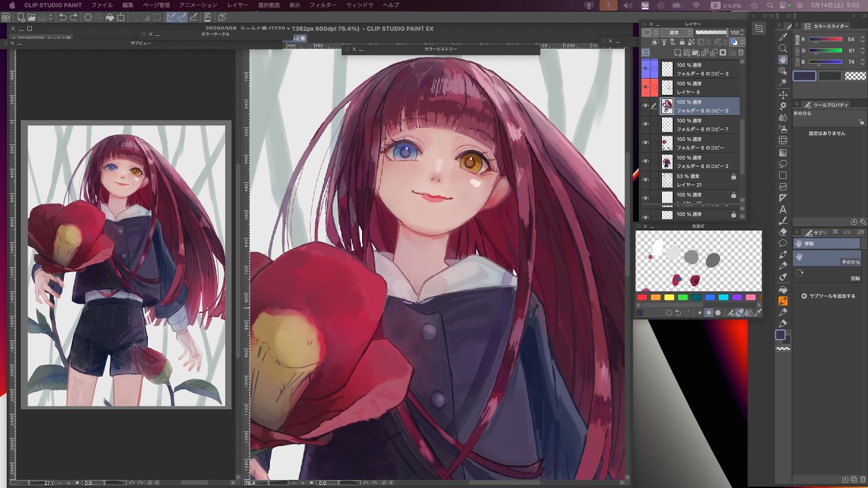Click opacity stepper next to 100

click(x=742, y=33)
